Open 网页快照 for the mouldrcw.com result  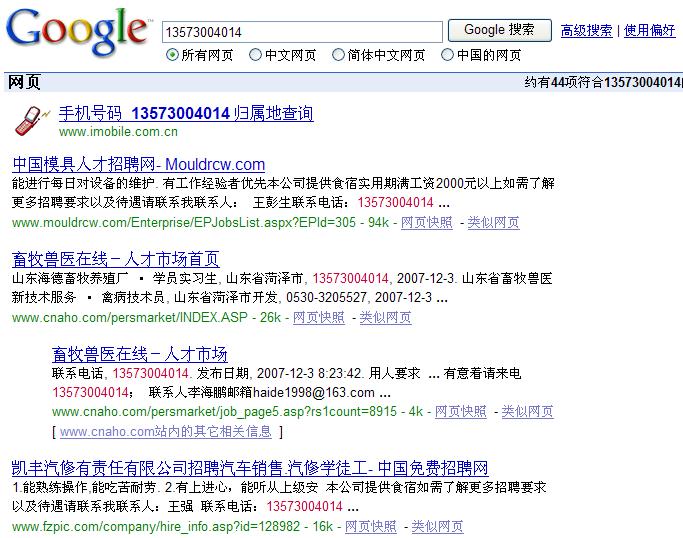[x=426, y=222]
